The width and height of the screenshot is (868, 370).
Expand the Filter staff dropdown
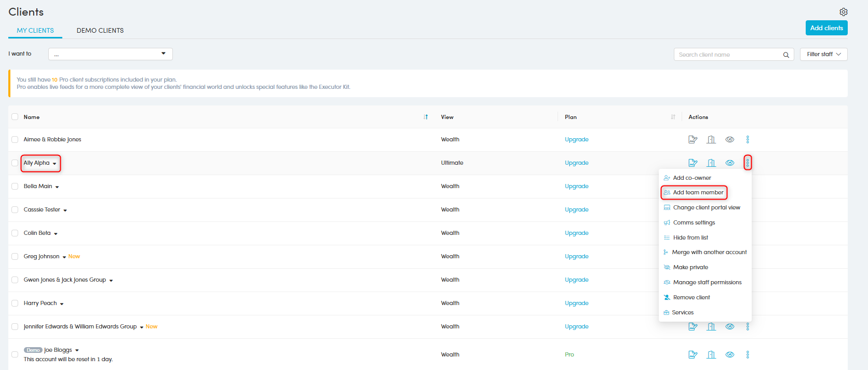[823, 54]
